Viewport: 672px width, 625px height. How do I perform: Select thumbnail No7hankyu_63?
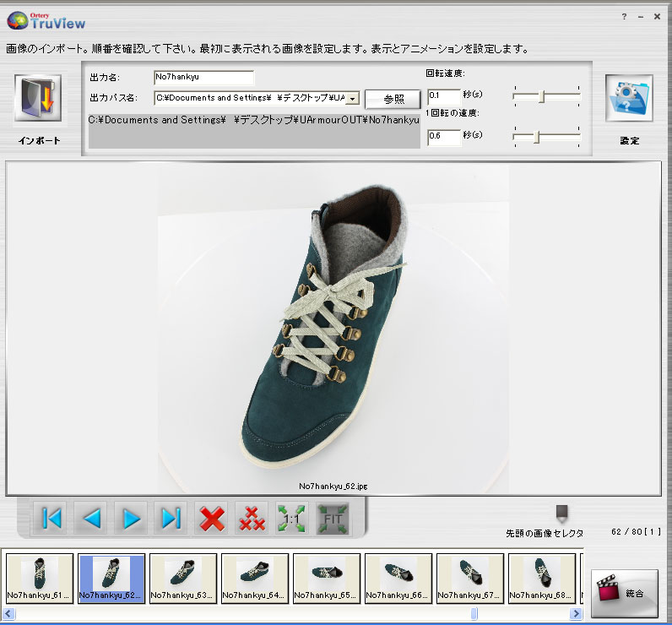tap(183, 579)
